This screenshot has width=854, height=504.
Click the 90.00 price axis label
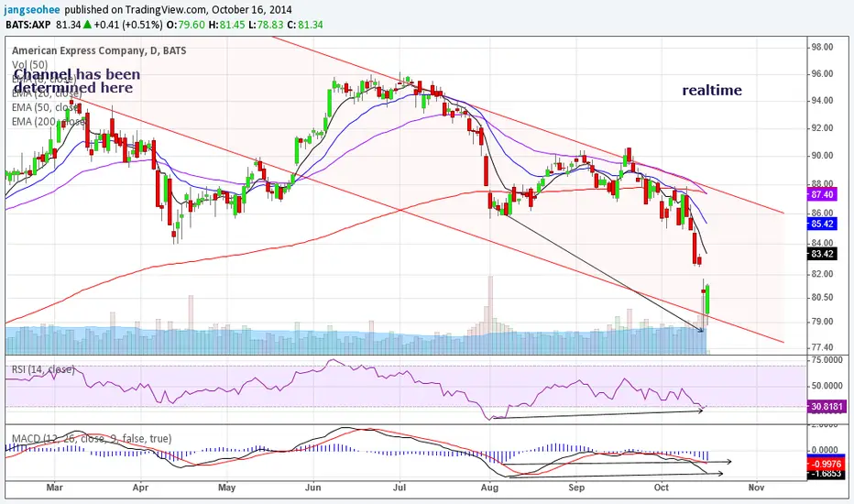[x=823, y=156]
